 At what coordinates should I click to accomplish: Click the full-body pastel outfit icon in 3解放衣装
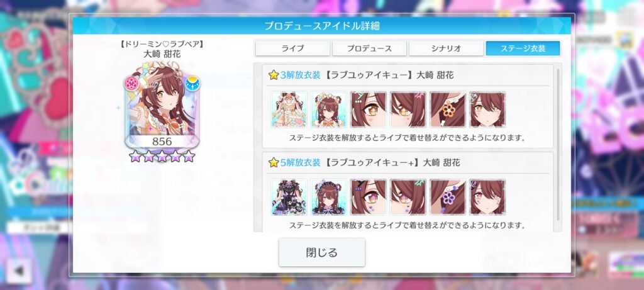click(289, 109)
